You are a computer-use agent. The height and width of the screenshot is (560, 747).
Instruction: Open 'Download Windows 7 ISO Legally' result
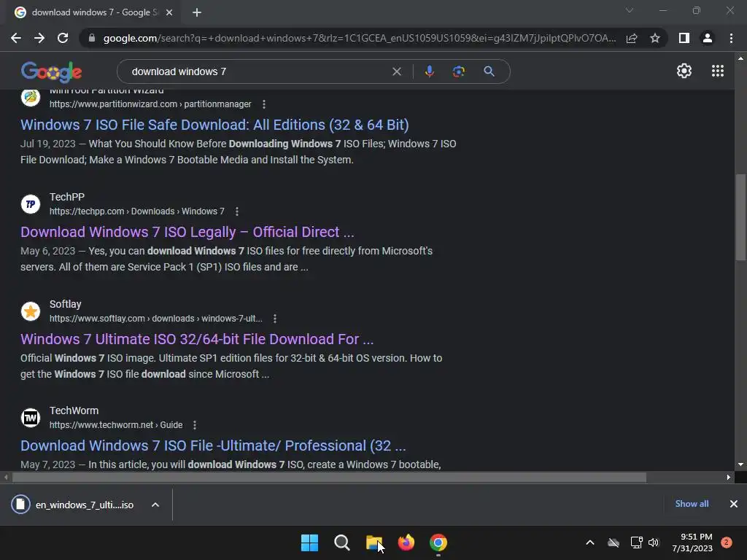[187, 232]
